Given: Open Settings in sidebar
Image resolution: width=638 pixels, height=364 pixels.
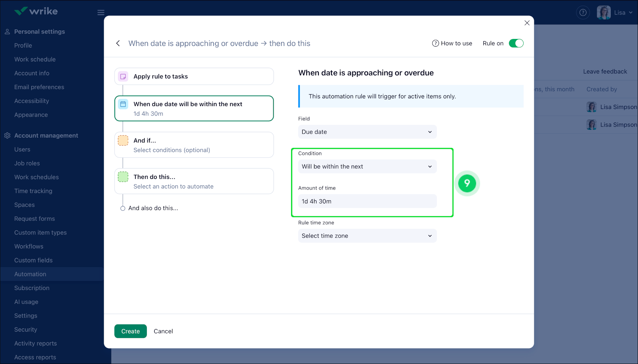Looking at the screenshot, I should [x=25, y=316].
